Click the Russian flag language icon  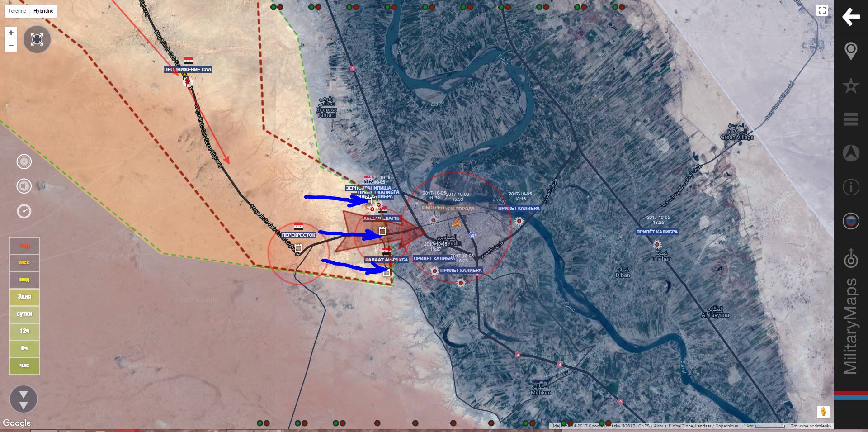(850, 221)
